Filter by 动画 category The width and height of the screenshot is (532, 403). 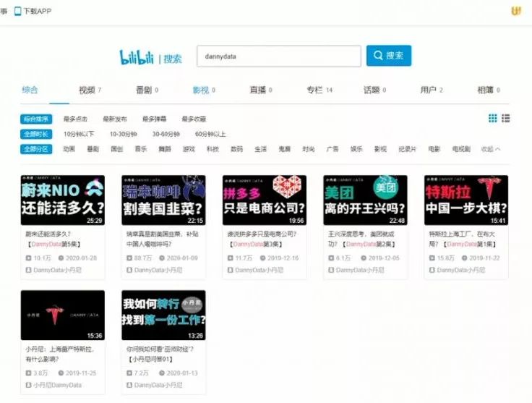pos(69,149)
